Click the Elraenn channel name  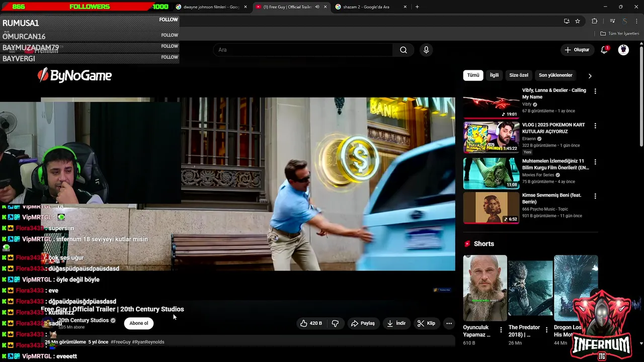tap(529, 139)
